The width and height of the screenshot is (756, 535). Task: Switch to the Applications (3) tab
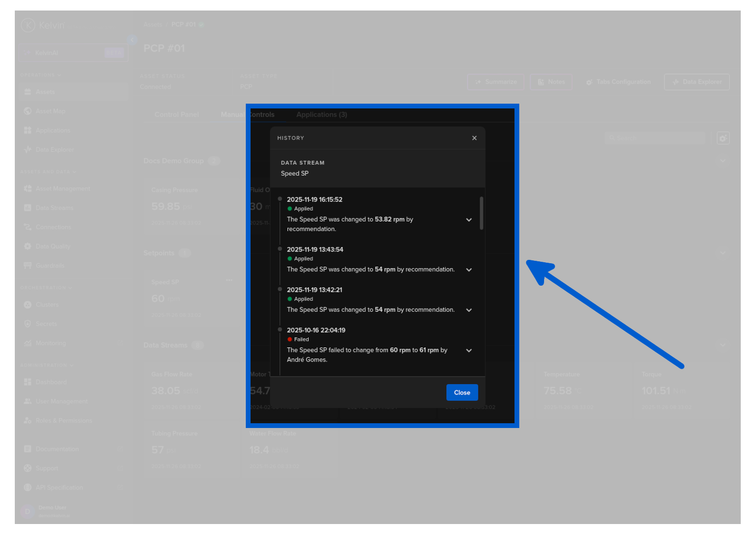(x=321, y=115)
